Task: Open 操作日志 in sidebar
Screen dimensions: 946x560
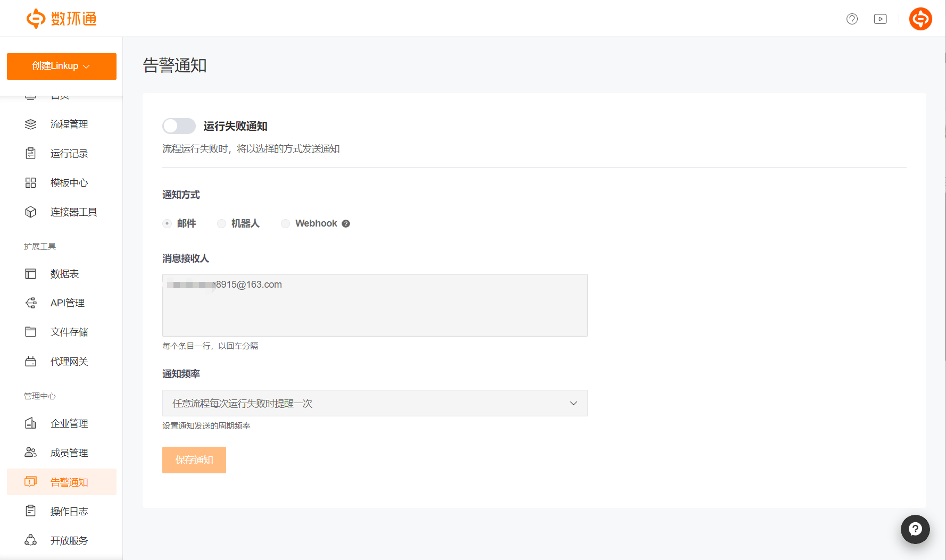Action: click(69, 512)
